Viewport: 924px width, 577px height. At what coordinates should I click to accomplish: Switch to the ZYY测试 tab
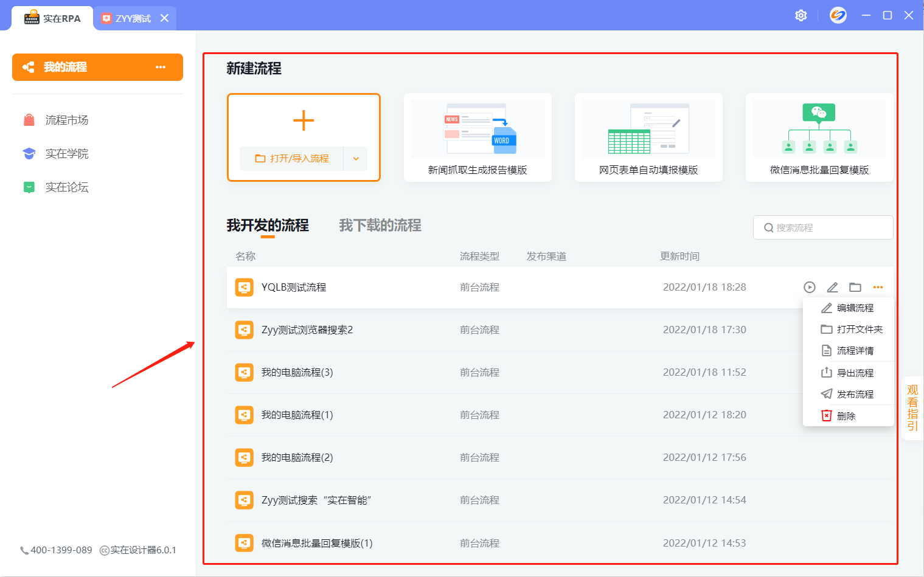(133, 18)
